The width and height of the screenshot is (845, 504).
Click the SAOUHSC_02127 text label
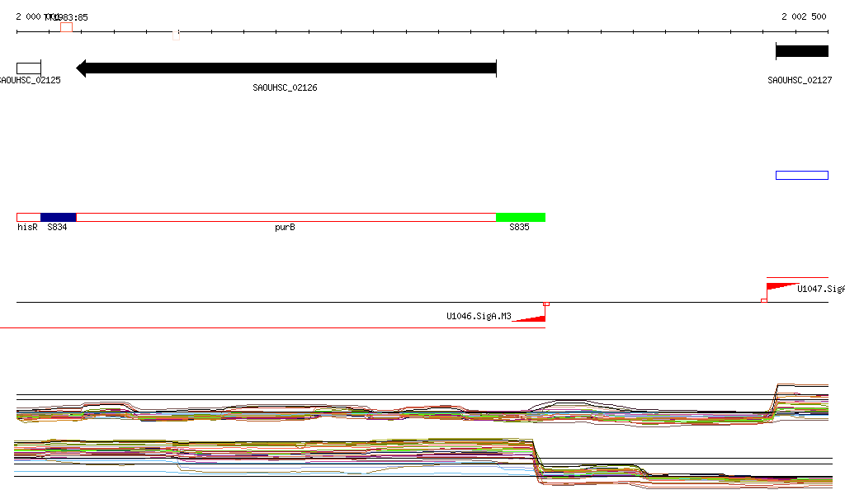pyautogui.click(x=799, y=81)
